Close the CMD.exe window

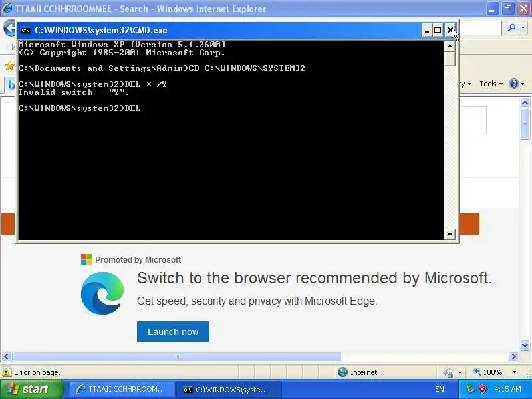450,30
